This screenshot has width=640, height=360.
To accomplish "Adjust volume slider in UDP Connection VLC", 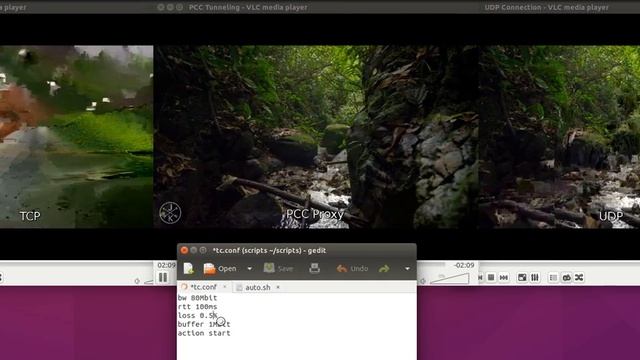I will [449, 278].
